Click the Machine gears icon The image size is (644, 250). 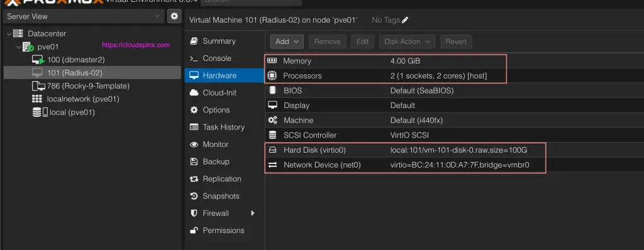click(272, 120)
